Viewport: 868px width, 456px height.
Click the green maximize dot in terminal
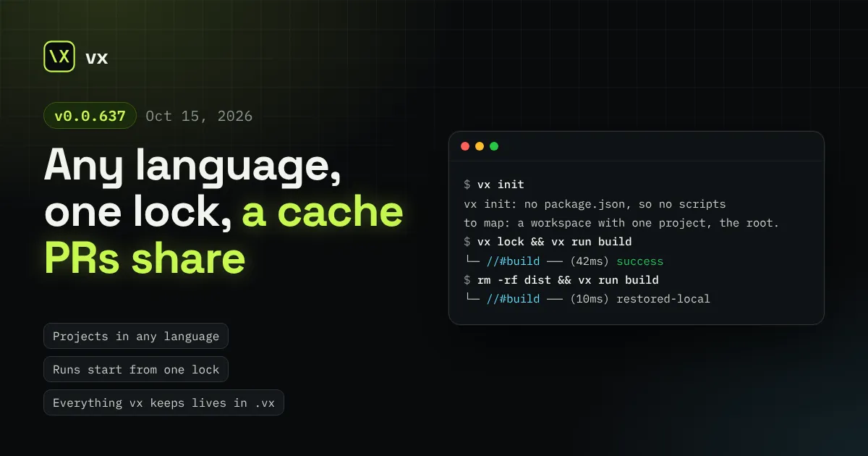[x=494, y=146]
